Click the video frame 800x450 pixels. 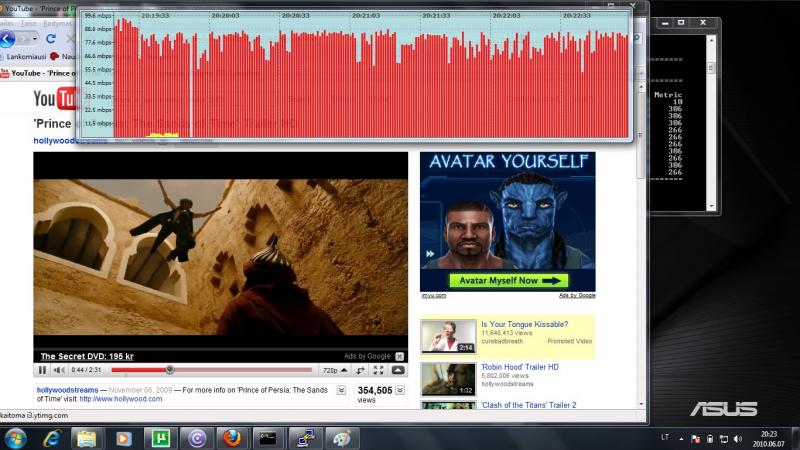220,257
